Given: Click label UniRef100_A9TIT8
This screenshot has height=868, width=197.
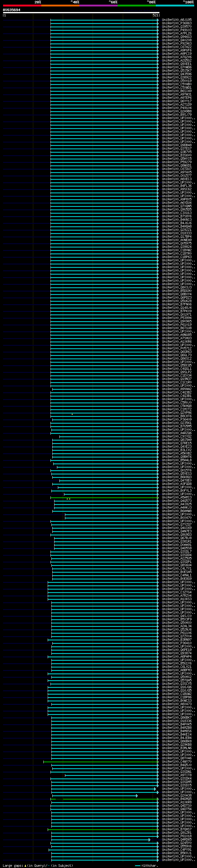Looking at the screenshot, I should 177,775.
